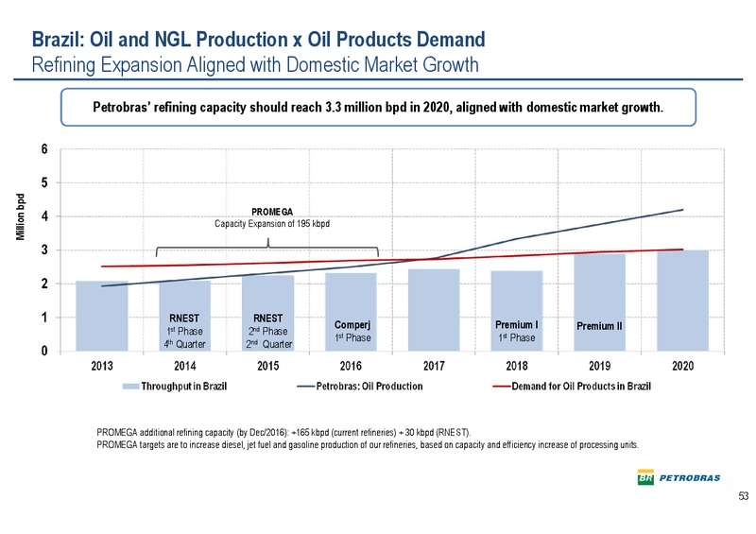The width and height of the screenshot is (756, 534).
Task: Click the y-axis value 6
Action: pos(44,149)
